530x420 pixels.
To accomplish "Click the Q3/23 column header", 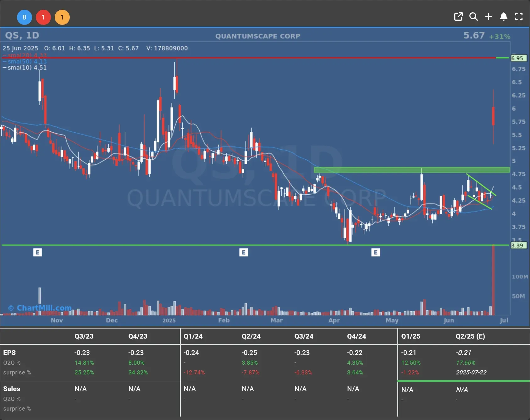I will [x=84, y=336].
